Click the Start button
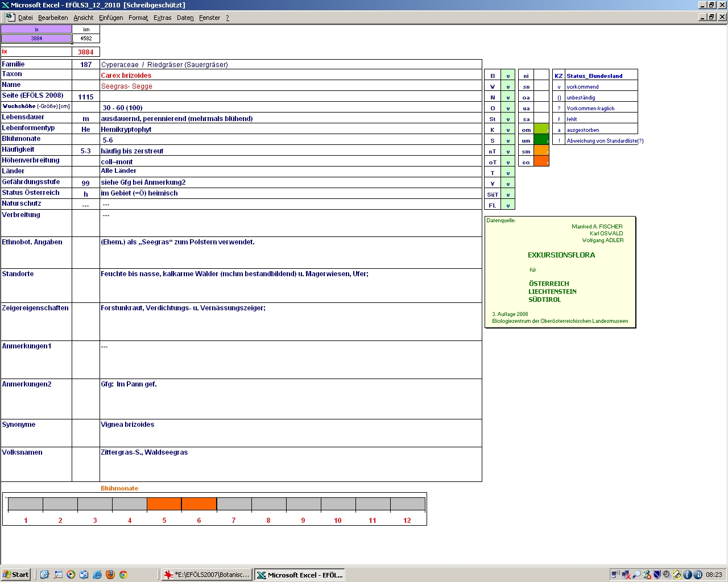The height and width of the screenshot is (582, 728). tap(16, 575)
